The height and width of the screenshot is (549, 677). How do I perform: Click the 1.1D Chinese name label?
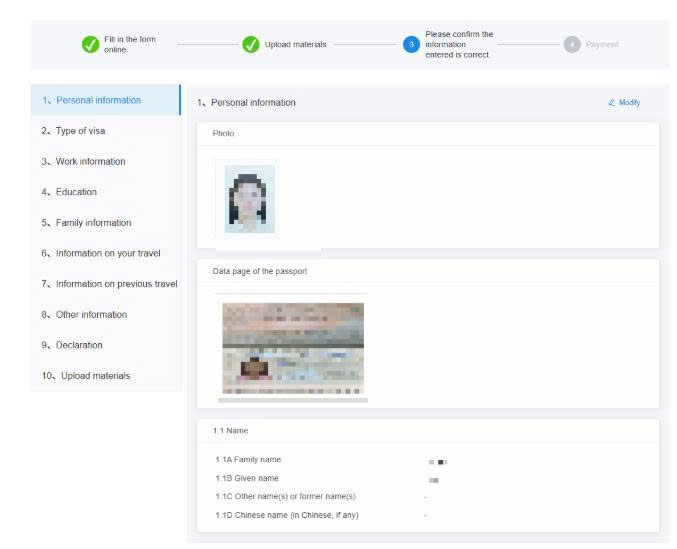click(x=287, y=515)
